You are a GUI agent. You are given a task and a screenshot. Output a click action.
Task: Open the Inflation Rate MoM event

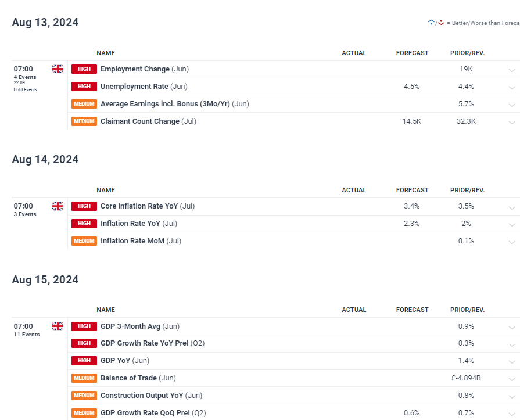tap(132, 241)
